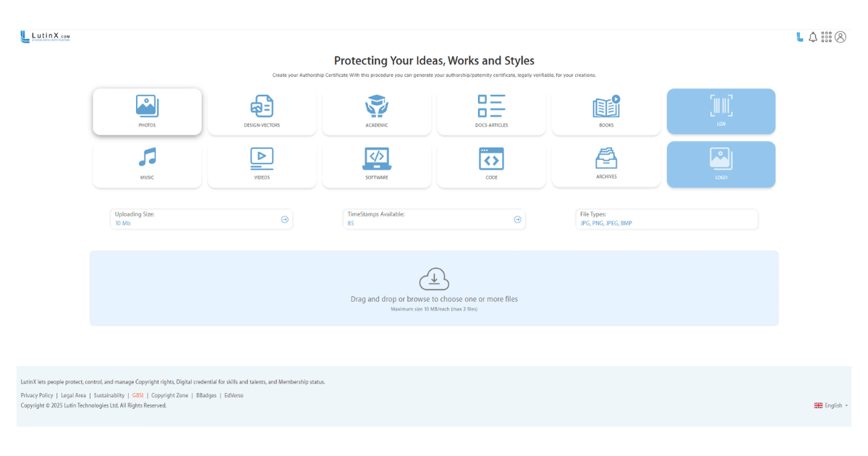Image resolution: width=868 pixels, height=456 pixels.
Task: Select the Photos category icon
Action: click(147, 107)
